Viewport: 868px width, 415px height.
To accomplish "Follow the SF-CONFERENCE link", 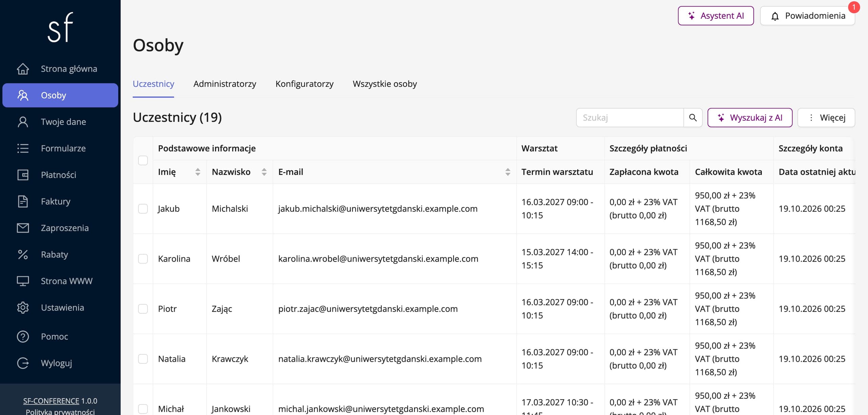I will [x=51, y=401].
